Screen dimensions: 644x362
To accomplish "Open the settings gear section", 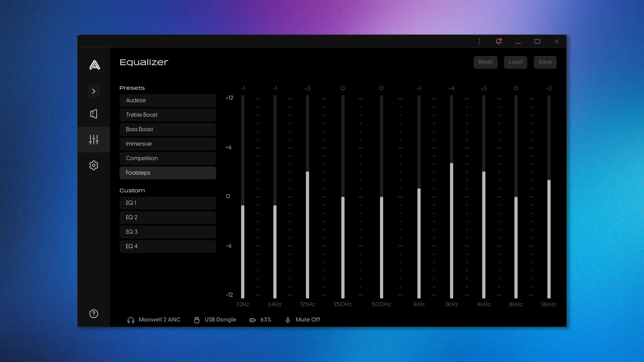I will [94, 165].
